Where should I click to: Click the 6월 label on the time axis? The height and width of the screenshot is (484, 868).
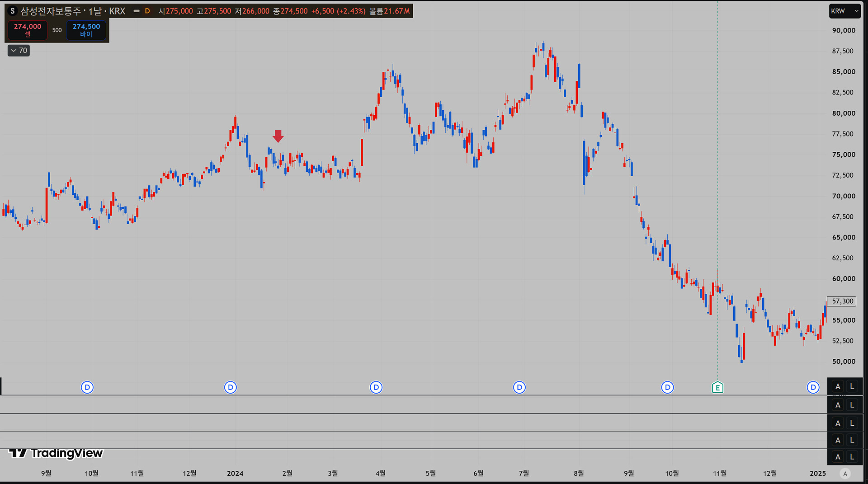[x=478, y=473]
